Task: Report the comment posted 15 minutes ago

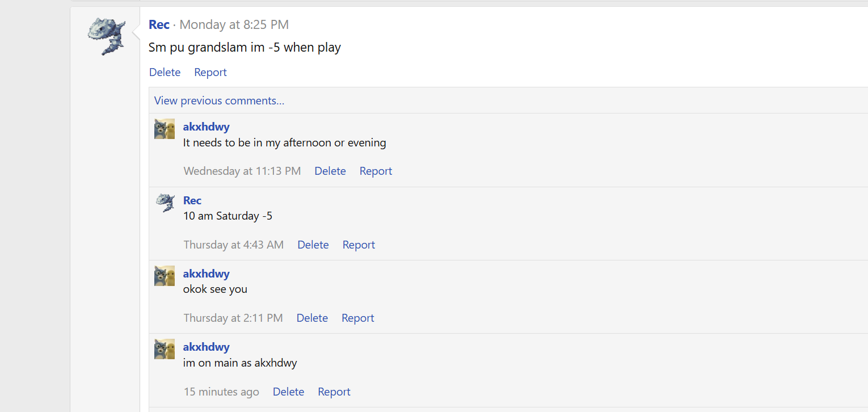Action: (334, 392)
